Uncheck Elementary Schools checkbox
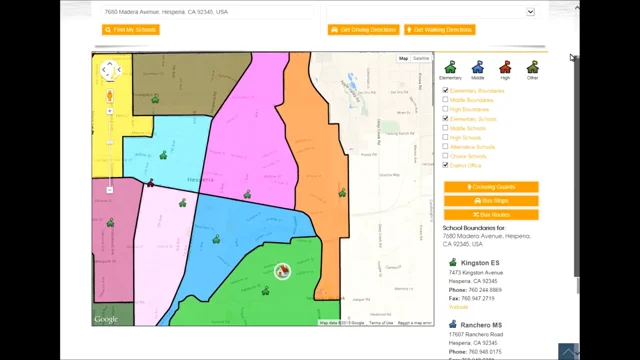 coord(445,118)
